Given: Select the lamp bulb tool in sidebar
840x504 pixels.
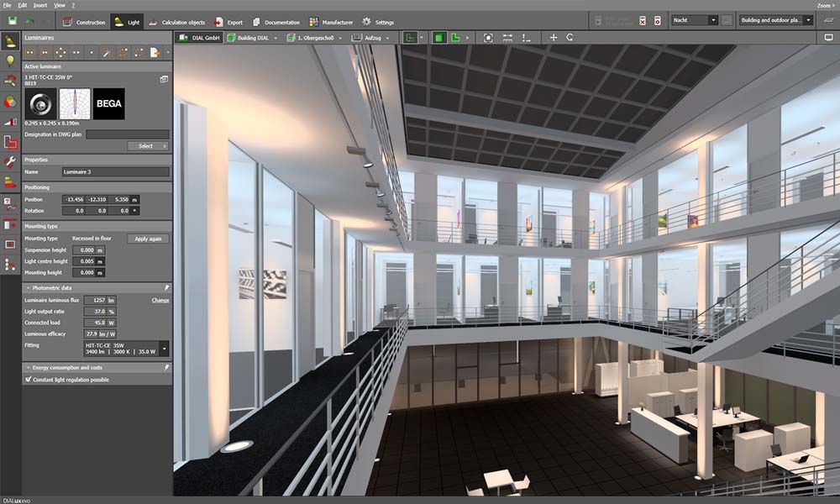Looking at the screenshot, I should tap(10, 60).
